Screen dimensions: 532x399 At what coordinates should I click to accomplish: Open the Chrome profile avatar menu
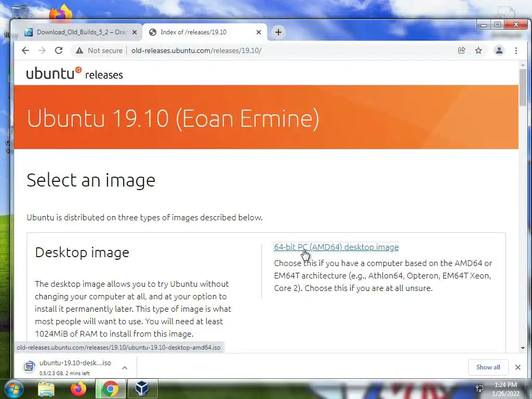[x=499, y=50]
